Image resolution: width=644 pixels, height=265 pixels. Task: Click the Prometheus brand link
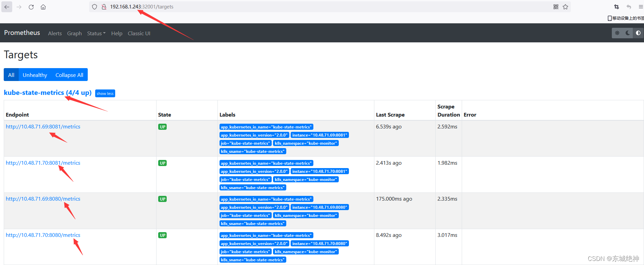(22, 33)
